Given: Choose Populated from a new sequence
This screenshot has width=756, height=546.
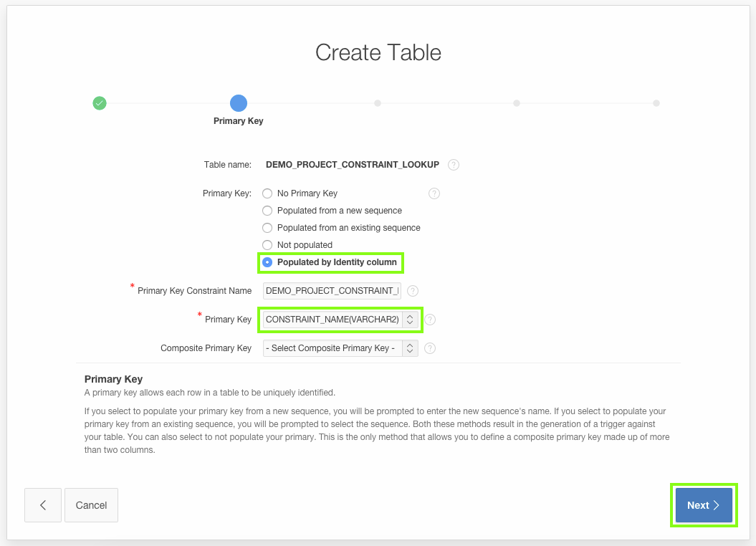Looking at the screenshot, I should [x=267, y=211].
